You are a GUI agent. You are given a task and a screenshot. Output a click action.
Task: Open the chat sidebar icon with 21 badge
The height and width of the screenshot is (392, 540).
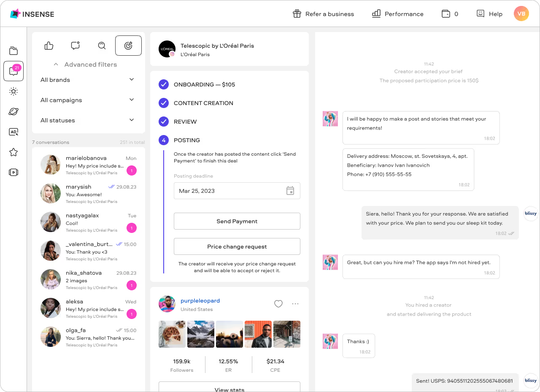pos(13,71)
